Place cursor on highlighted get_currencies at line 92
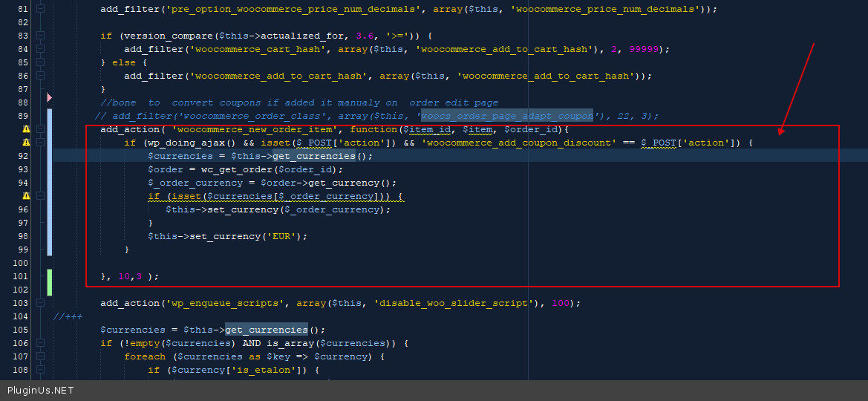 coord(313,156)
